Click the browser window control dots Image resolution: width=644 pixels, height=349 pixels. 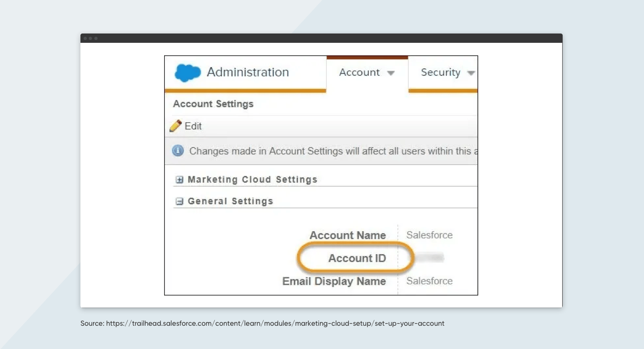(92, 38)
